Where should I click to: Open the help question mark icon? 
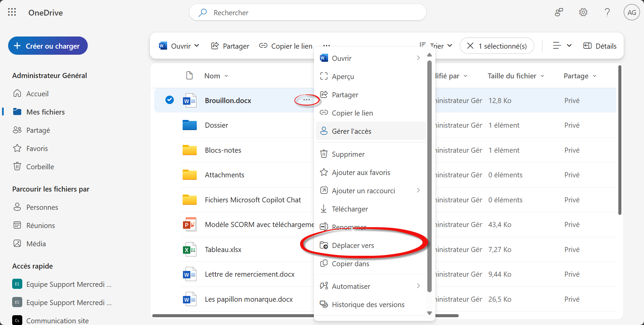(607, 12)
